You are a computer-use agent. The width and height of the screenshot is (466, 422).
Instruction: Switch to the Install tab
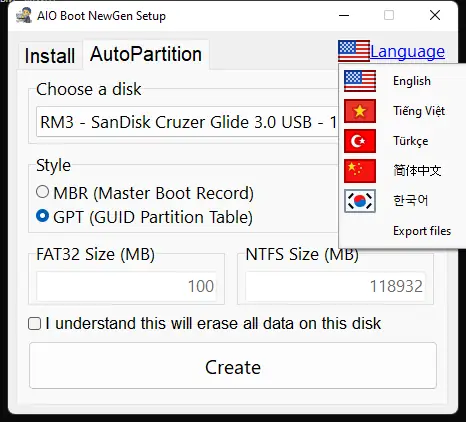pyautogui.click(x=50, y=55)
